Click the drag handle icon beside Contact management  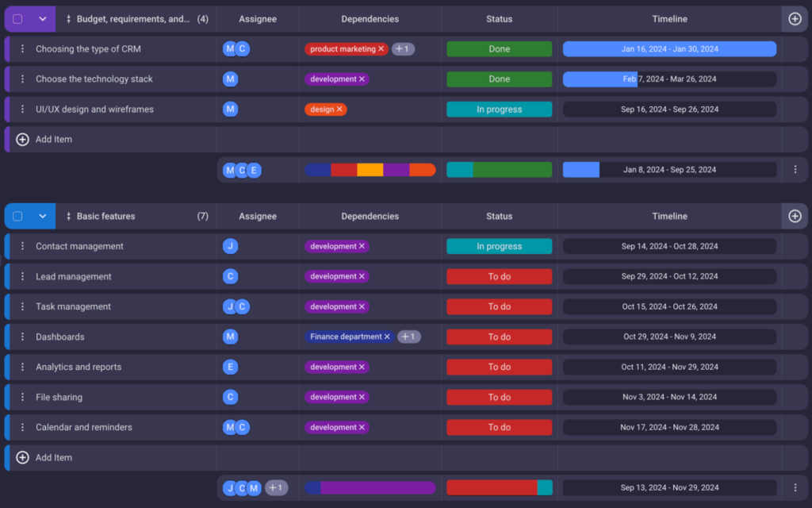(x=22, y=246)
